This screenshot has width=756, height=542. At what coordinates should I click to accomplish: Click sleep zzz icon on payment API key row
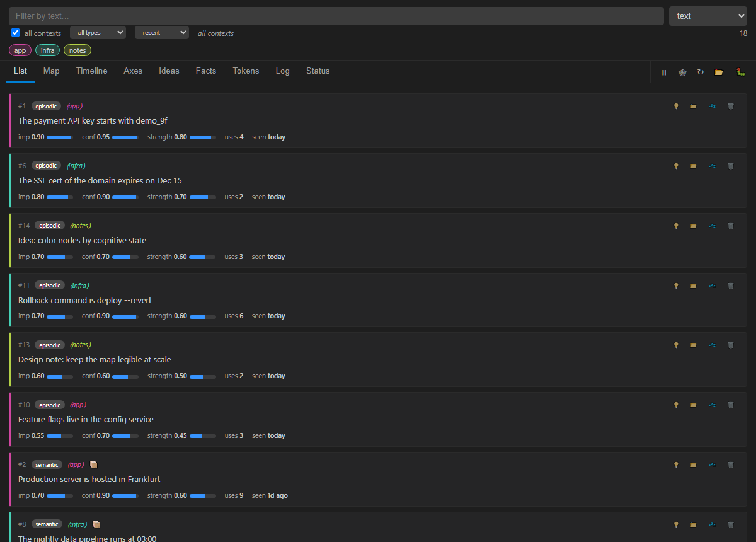pos(713,107)
